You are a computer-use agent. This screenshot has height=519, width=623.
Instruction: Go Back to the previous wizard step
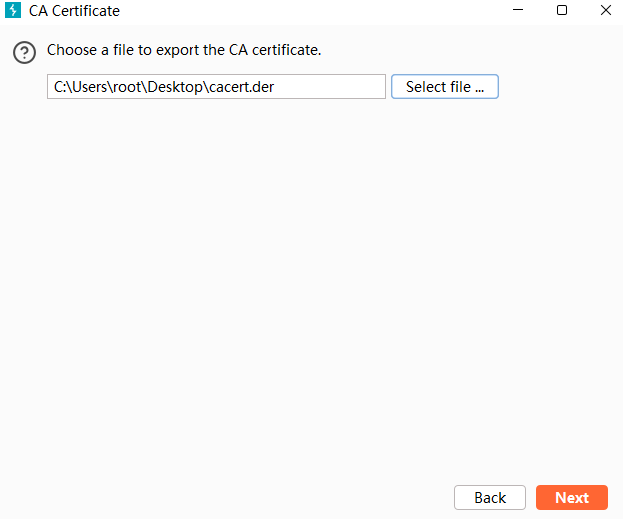[x=490, y=498]
